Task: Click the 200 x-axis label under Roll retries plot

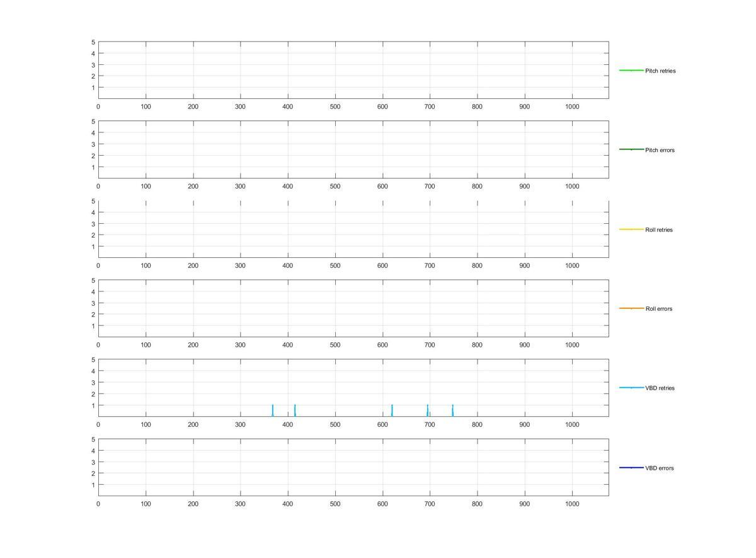Action: point(193,266)
